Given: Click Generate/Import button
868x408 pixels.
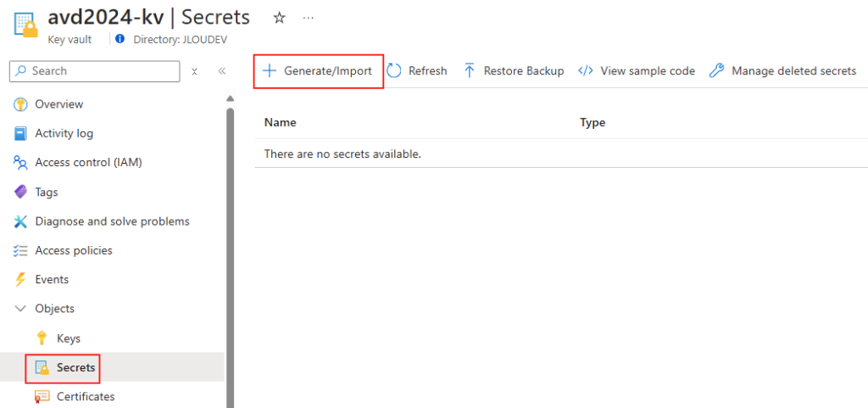Looking at the screenshot, I should (x=319, y=71).
